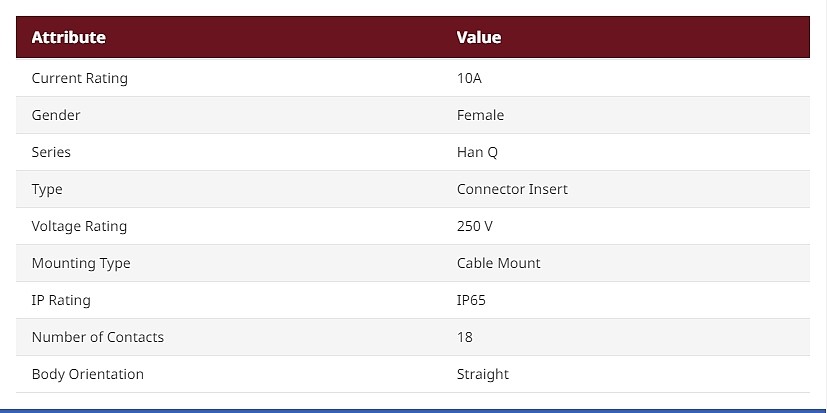Click the 18 contacts value
Image resolution: width=827 pixels, height=413 pixels.
(465, 337)
